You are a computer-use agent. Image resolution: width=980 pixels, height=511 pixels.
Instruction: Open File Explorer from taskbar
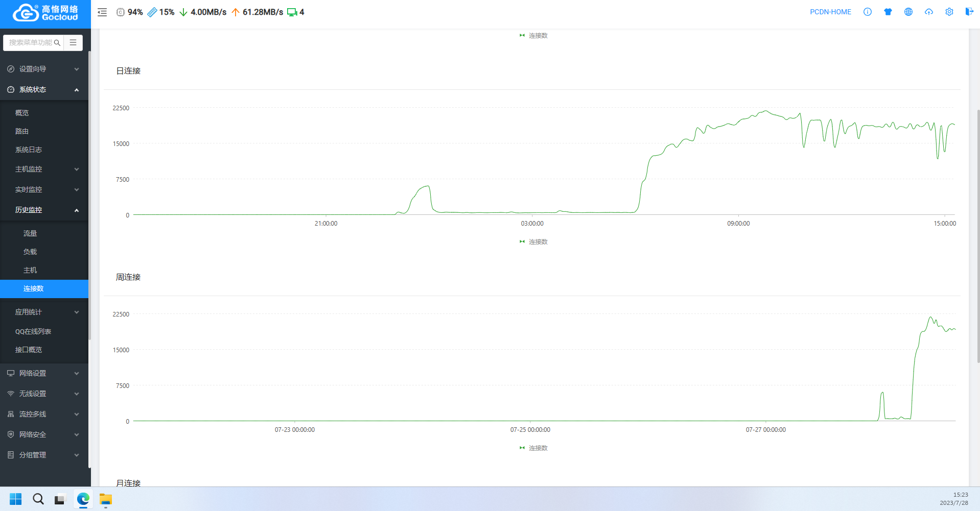[106, 499]
